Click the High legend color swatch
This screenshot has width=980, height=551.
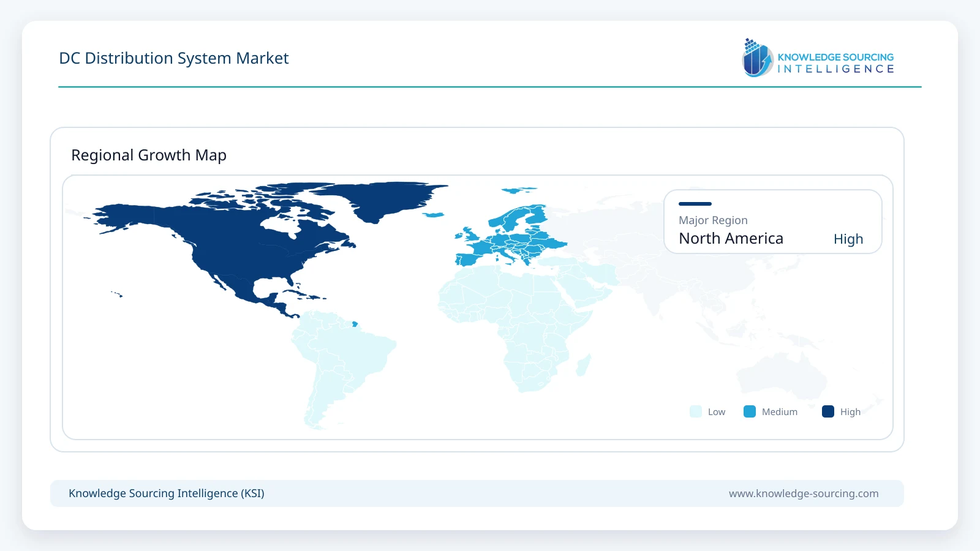pyautogui.click(x=828, y=411)
